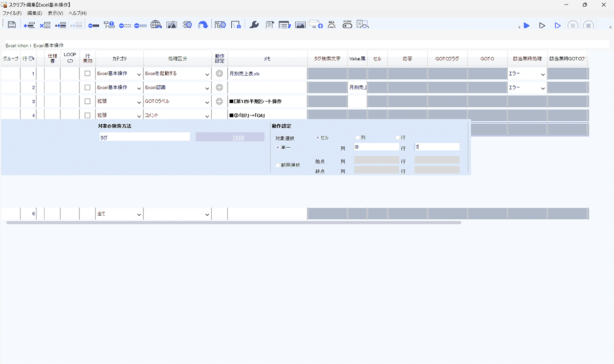Click the picture image icon in toolbar
Viewport: 614px width, 364px height.
(x=300, y=25)
